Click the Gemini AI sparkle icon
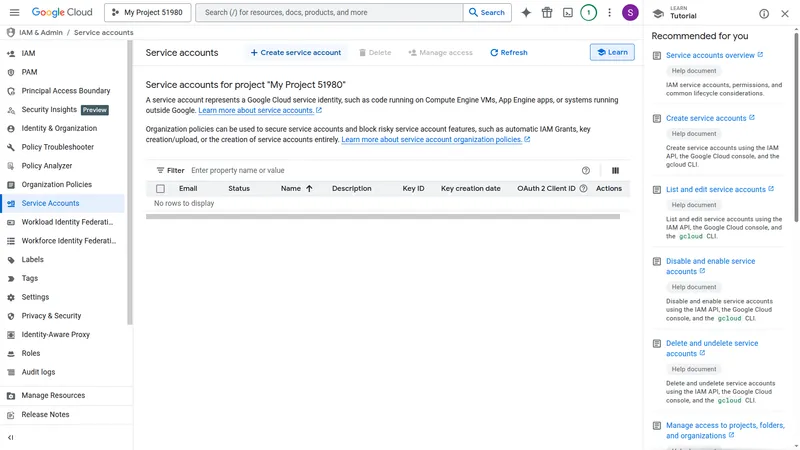The height and width of the screenshot is (450, 800). click(x=526, y=12)
